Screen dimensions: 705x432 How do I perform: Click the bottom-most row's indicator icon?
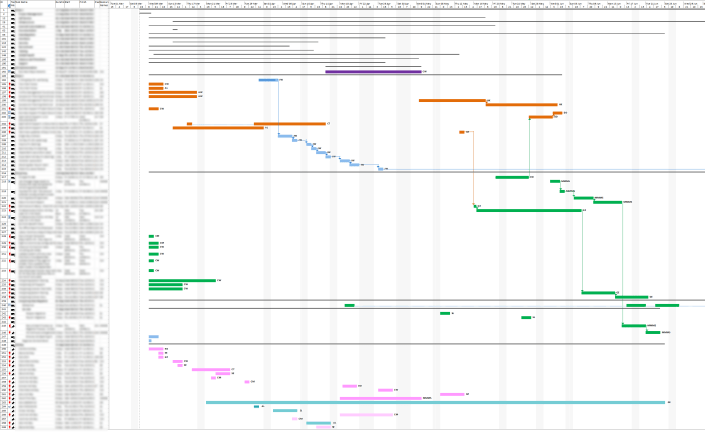point(13,428)
